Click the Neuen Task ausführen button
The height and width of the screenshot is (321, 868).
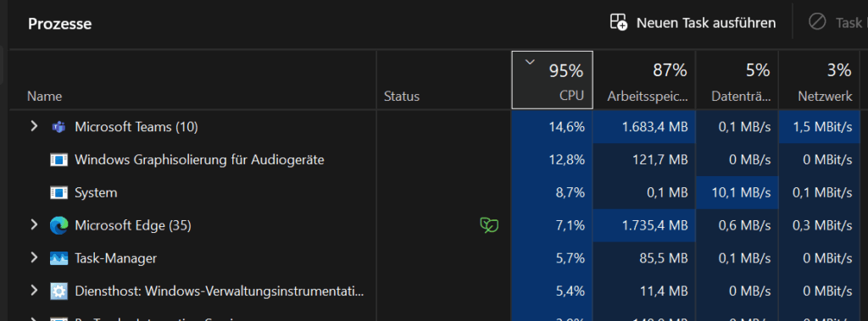coord(693,23)
